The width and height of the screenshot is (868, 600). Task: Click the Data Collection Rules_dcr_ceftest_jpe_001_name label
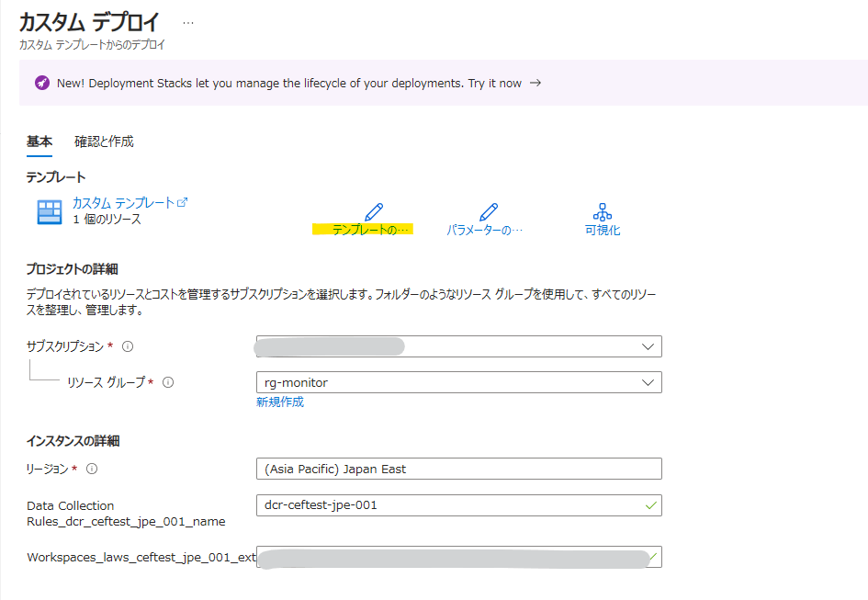point(126,514)
